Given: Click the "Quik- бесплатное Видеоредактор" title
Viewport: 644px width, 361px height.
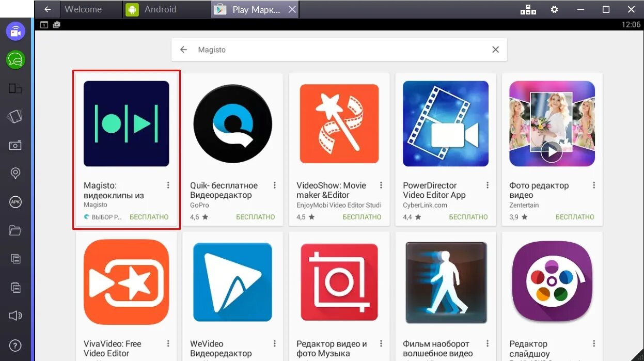Looking at the screenshot, I should [224, 191].
